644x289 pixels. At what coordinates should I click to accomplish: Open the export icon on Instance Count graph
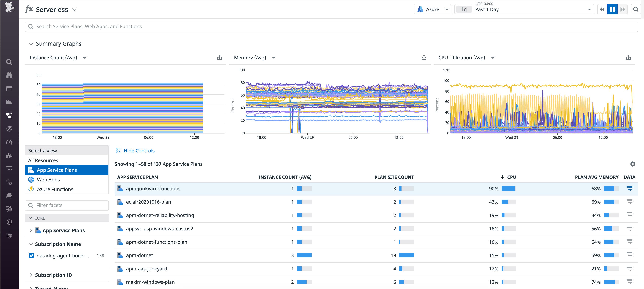(x=219, y=57)
